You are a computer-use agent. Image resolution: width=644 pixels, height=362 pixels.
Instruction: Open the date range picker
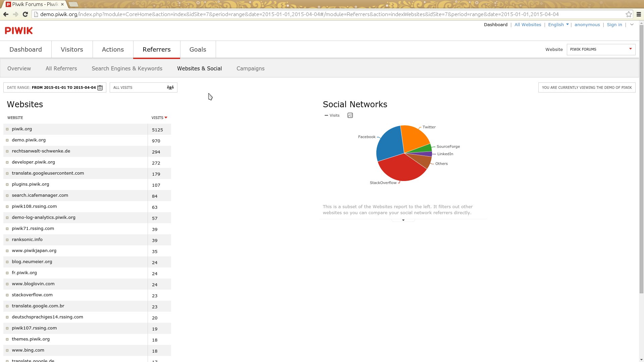pyautogui.click(x=55, y=87)
